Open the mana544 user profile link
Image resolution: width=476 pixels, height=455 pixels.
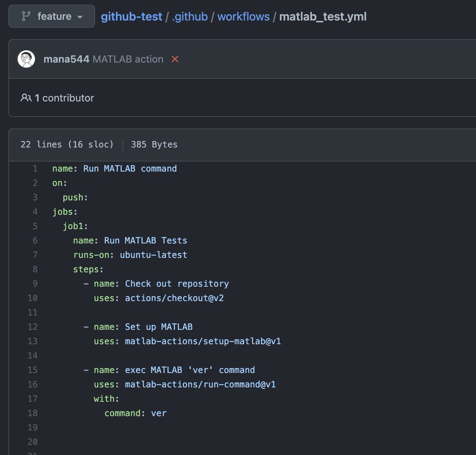click(x=66, y=59)
